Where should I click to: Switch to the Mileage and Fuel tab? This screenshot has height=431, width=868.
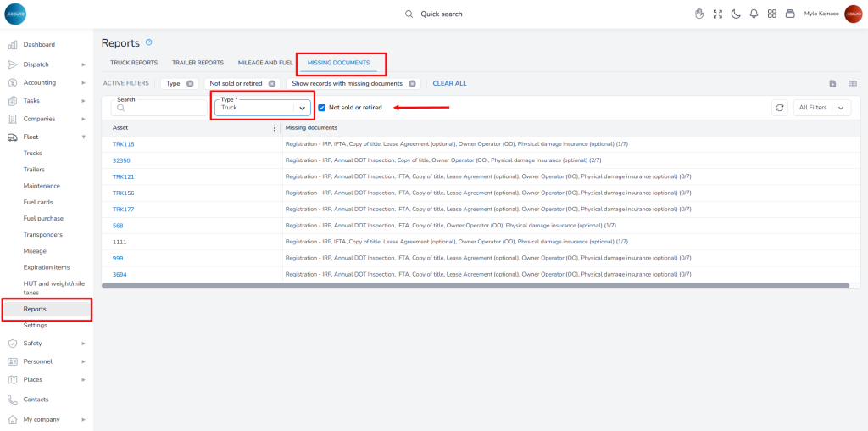[x=267, y=63]
